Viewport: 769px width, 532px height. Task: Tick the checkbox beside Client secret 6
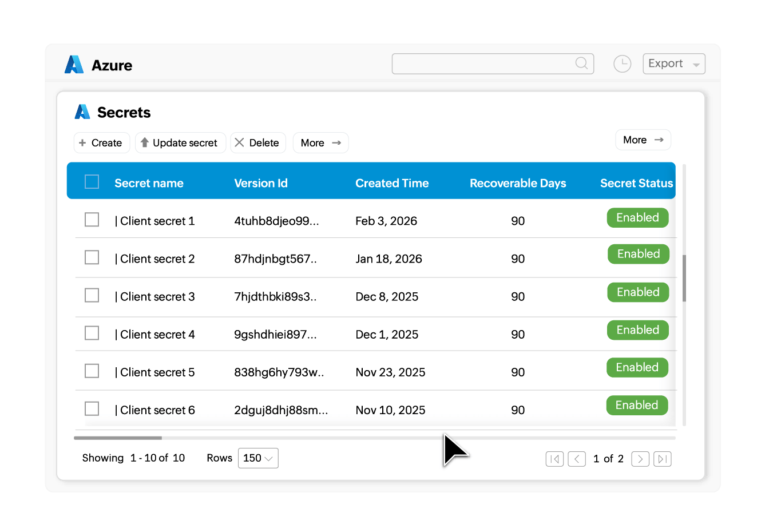point(92,408)
